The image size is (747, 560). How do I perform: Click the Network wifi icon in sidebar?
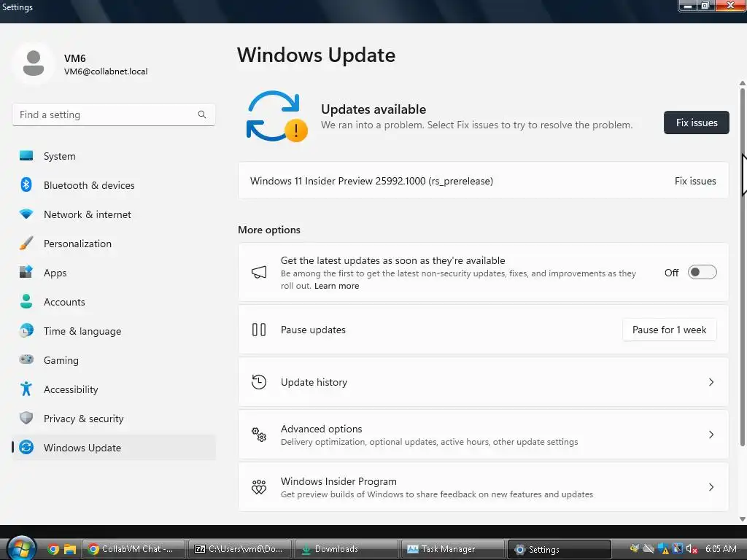(26, 214)
